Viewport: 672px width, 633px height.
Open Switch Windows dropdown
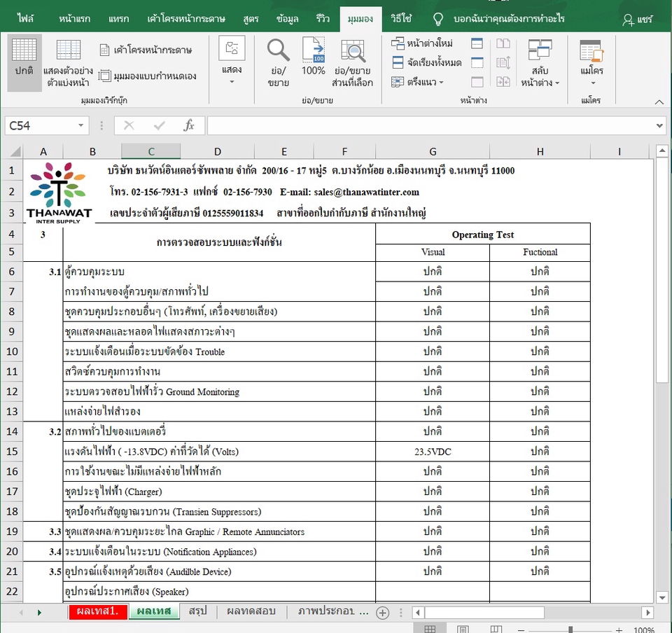click(x=540, y=62)
